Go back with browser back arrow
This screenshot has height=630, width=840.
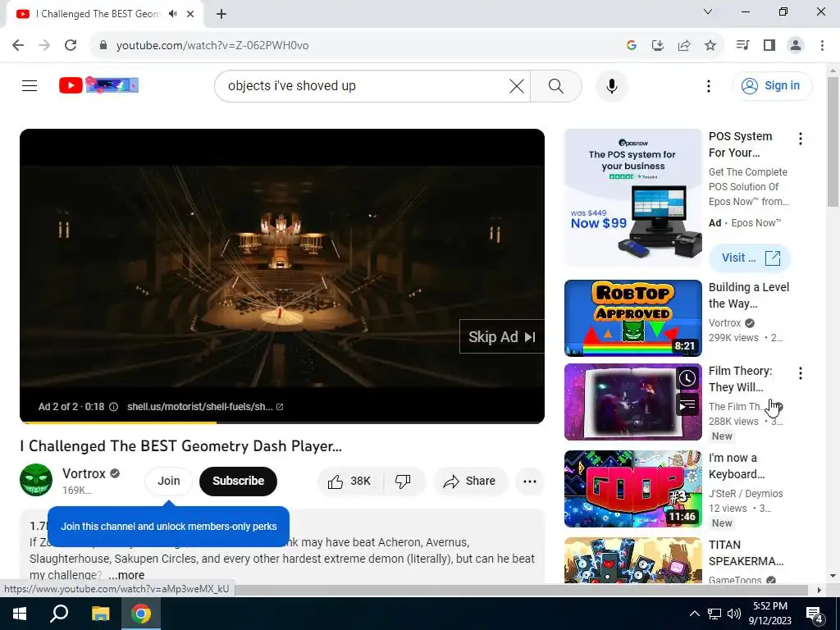point(18,45)
